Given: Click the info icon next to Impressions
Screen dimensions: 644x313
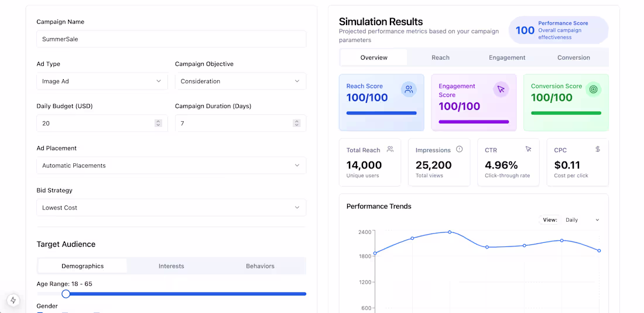Looking at the screenshot, I should coord(459,149).
